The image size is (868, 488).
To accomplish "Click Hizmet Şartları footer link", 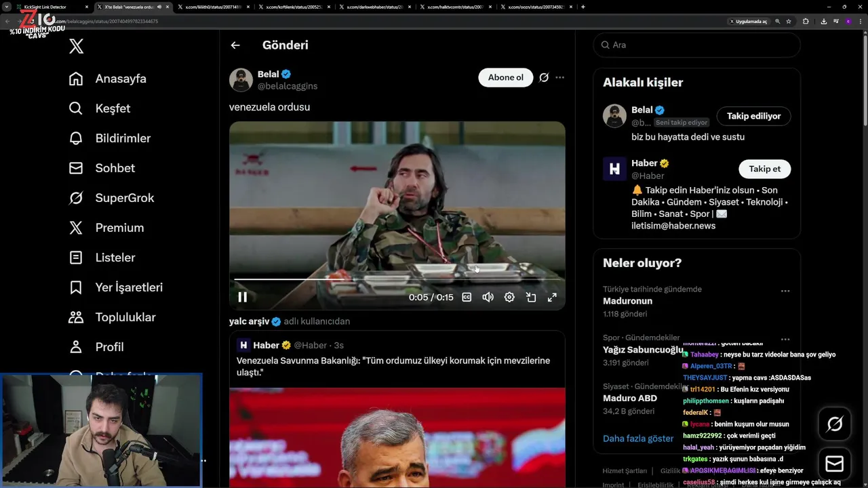I will pyautogui.click(x=625, y=471).
